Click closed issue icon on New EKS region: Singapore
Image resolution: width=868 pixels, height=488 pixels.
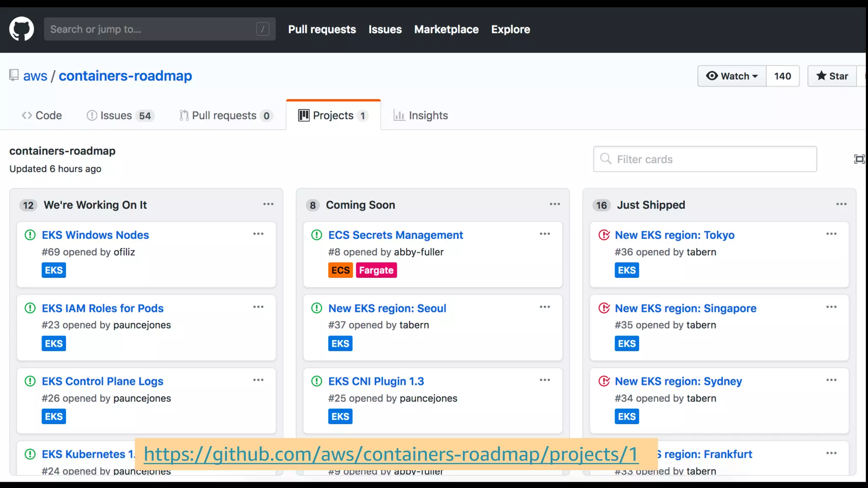tap(604, 308)
